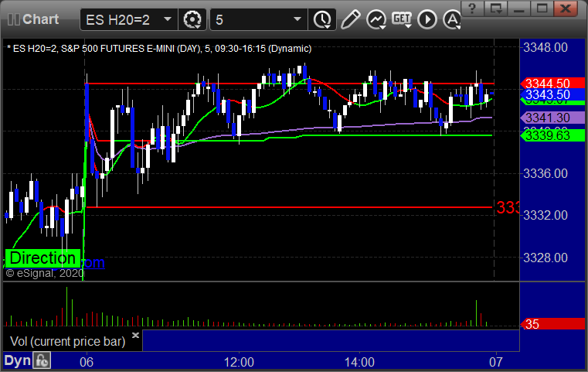The image size is (588, 372).
Task: Click the 3336.00 price axis label
Action: (546, 173)
